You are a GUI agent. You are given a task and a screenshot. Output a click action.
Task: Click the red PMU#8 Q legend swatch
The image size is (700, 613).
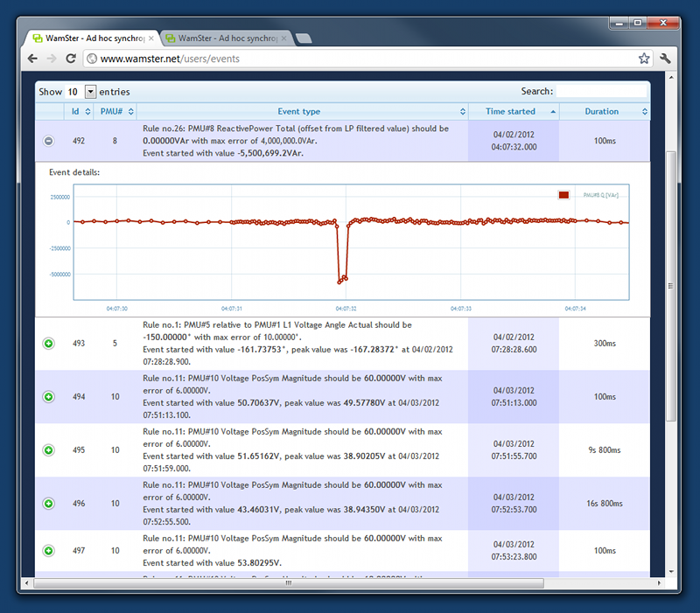[x=564, y=195]
